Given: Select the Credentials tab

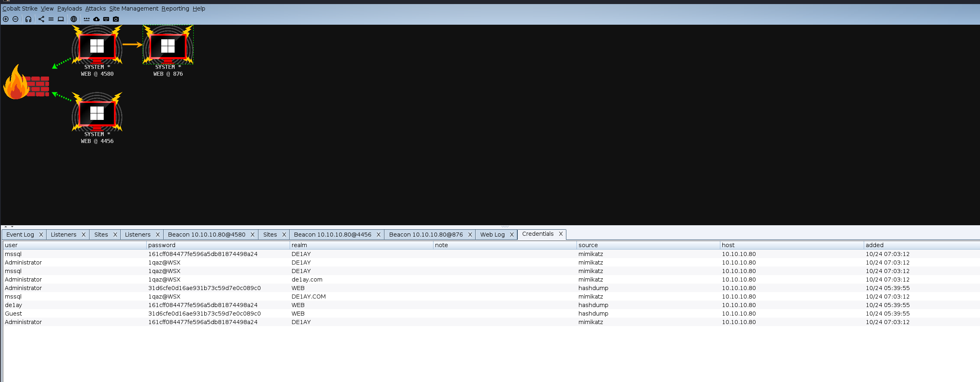Looking at the screenshot, I should pos(538,234).
